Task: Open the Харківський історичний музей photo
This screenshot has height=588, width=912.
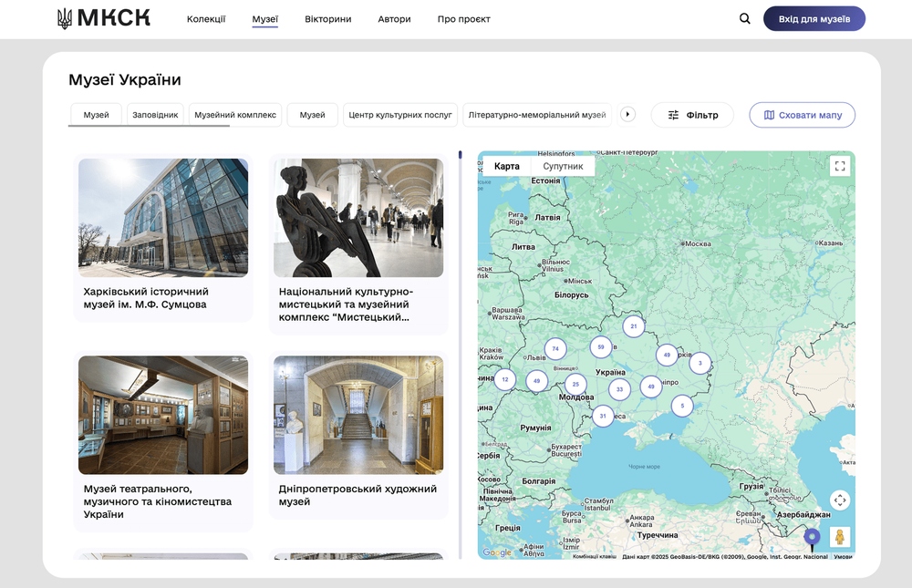Action: [x=163, y=218]
